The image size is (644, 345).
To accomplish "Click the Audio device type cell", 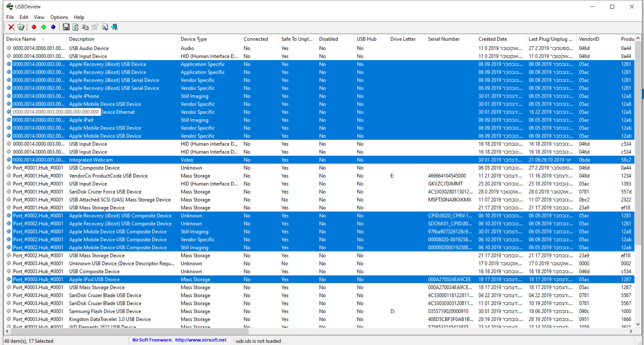I will click(187, 48).
